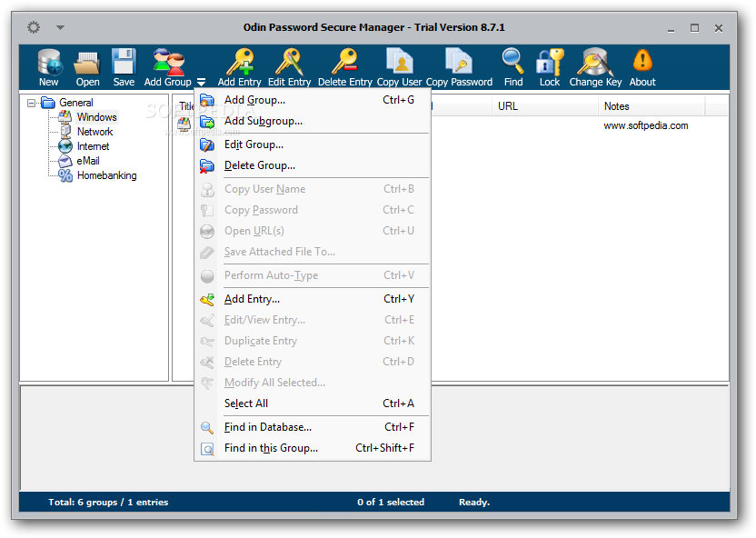The width and height of the screenshot is (756, 538).
Task: Click the www.softpedia.com notes cell
Action: [x=645, y=125]
